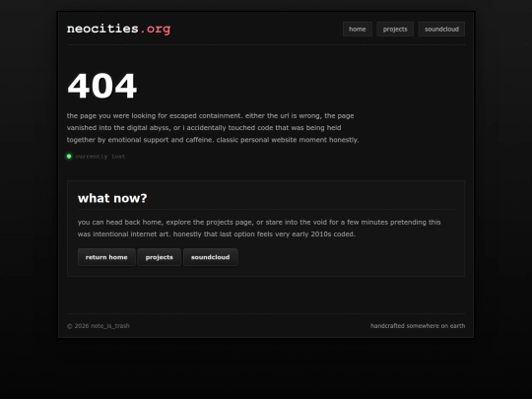Open soundcloud in the top navigation
This screenshot has height=399, width=532.
[x=441, y=30]
